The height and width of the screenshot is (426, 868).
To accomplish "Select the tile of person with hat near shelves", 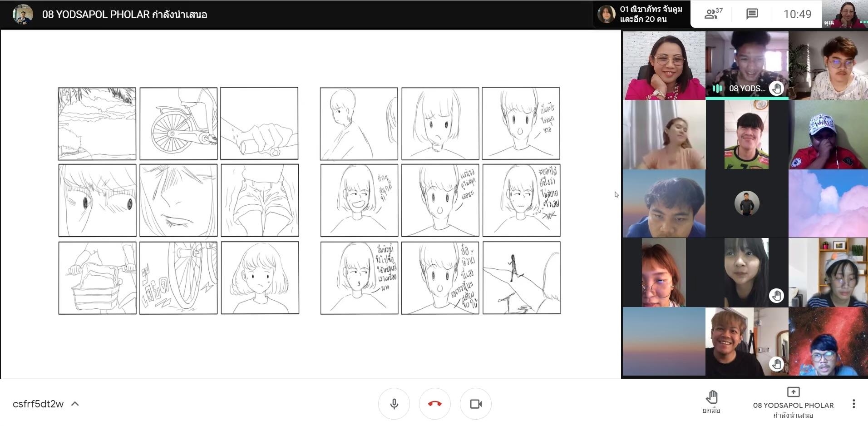I will coord(828,272).
